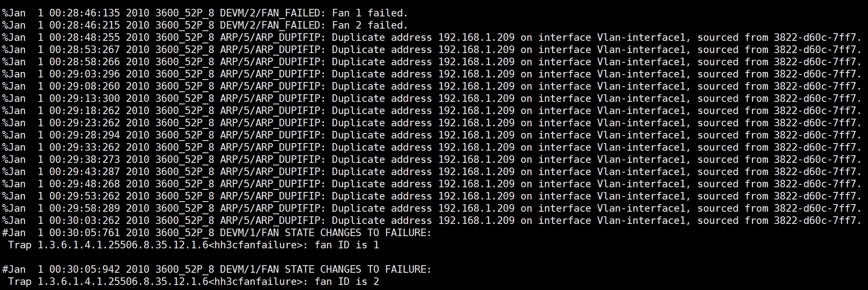Click the 00:30:03:262 log timestamp
Image resolution: width=868 pixels, height=290 pixels.
click(84, 221)
